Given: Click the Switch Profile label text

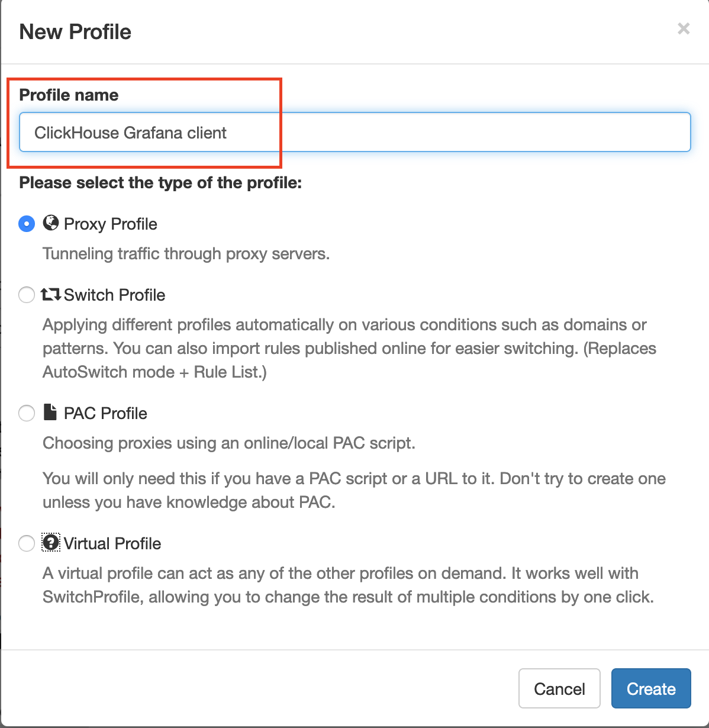Looking at the screenshot, I should coord(115,295).
